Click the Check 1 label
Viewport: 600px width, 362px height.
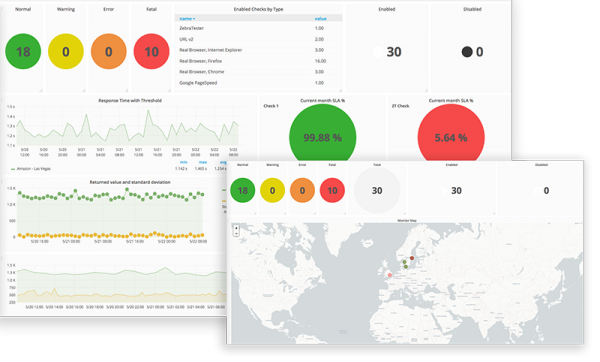271,106
